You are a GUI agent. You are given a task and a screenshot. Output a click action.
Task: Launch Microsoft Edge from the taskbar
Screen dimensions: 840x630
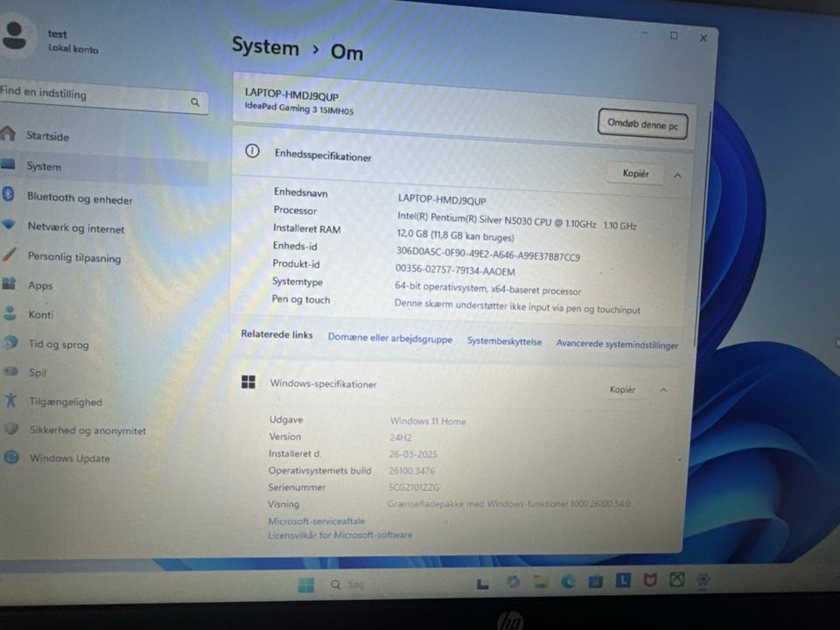(568, 581)
